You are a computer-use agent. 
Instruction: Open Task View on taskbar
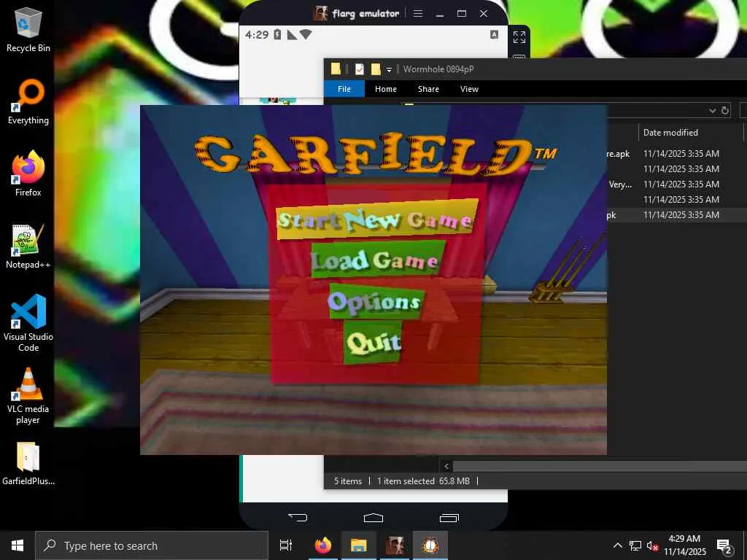point(286,545)
